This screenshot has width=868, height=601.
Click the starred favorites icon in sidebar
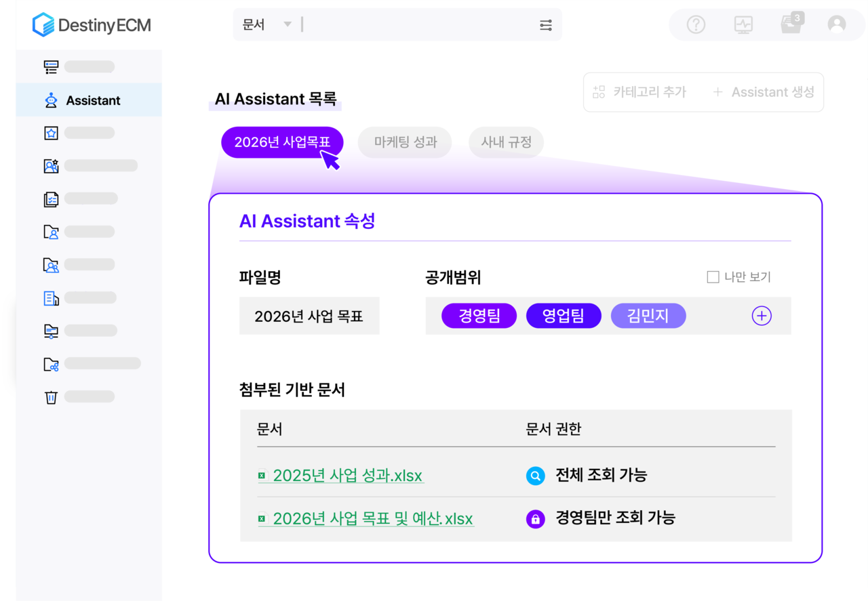coord(51,133)
